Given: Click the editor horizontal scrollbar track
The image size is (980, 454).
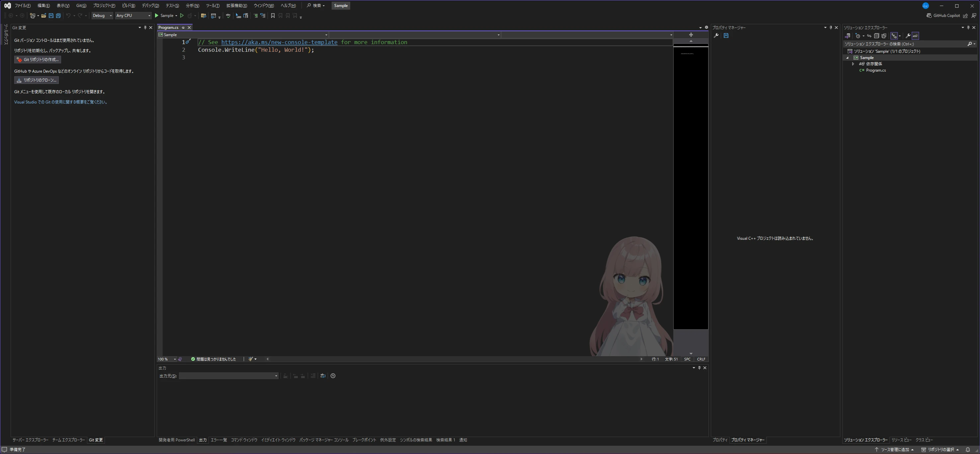Looking at the screenshot, I should (x=454, y=359).
